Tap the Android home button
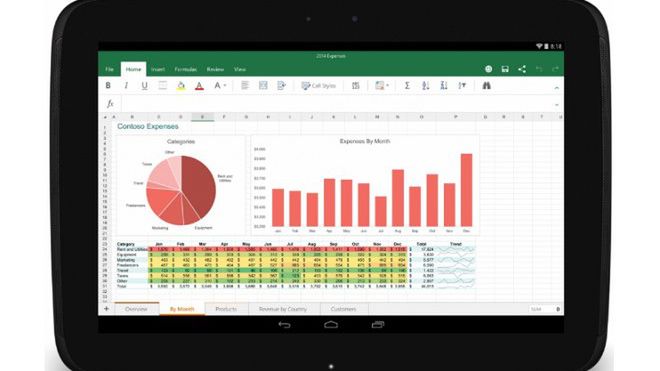This screenshot has width=660, height=371. pos(331,324)
